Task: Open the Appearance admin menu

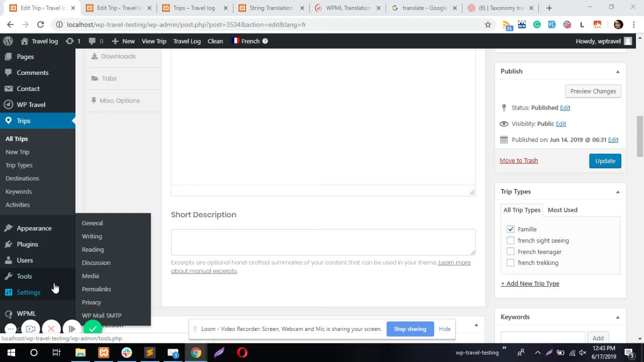Action: pos(34,228)
